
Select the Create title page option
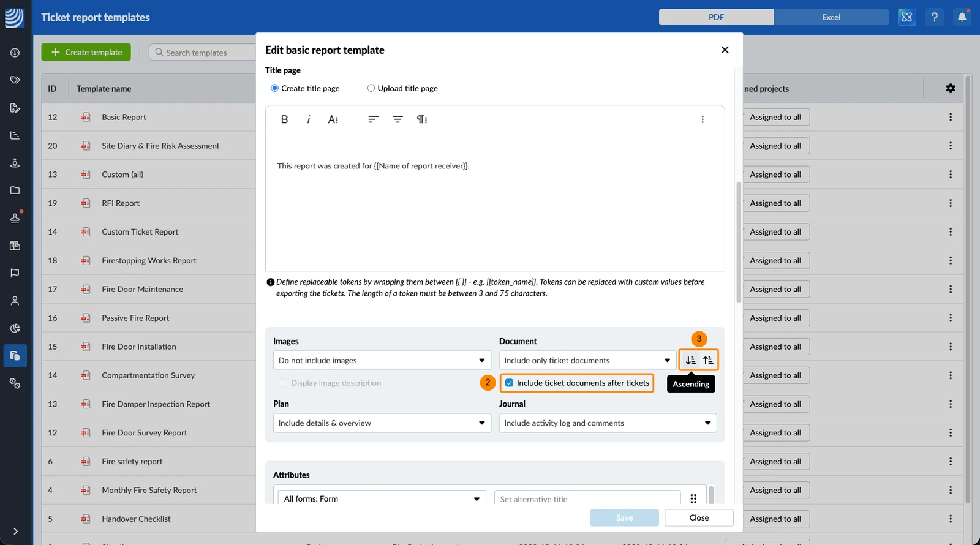305,88
